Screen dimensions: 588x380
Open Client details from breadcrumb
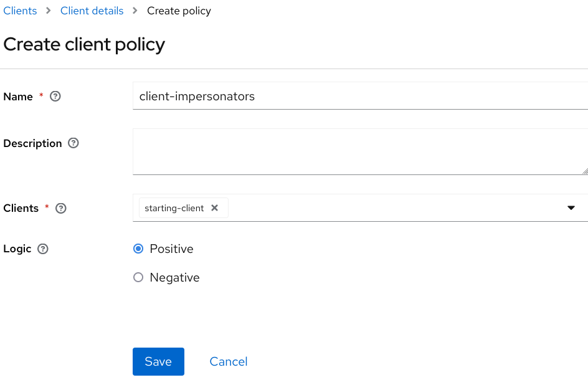(92, 11)
